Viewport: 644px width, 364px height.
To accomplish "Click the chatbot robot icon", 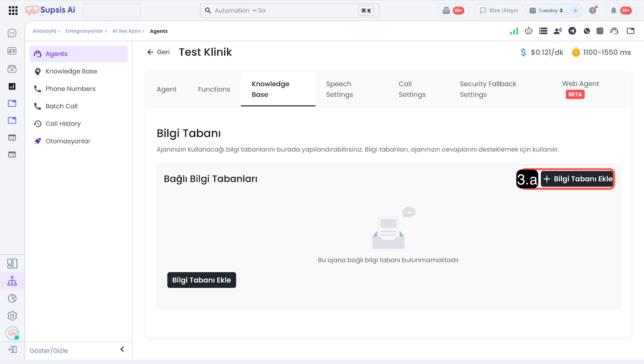I will pos(528,31).
